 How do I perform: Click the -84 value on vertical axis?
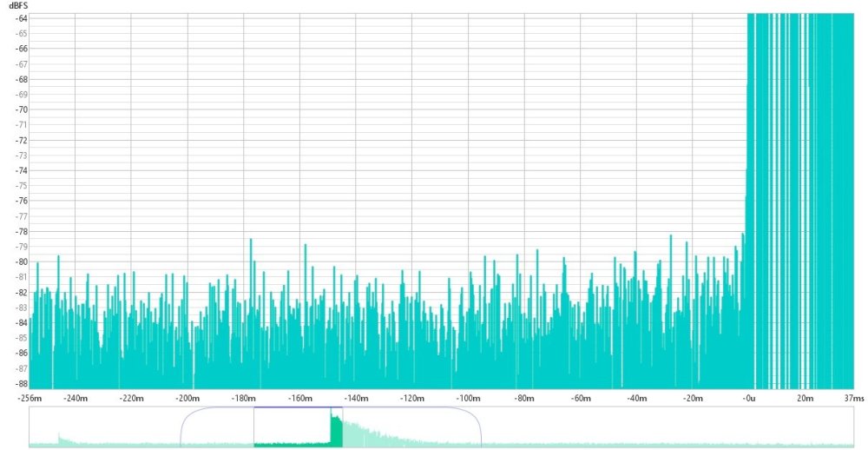point(21,323)
